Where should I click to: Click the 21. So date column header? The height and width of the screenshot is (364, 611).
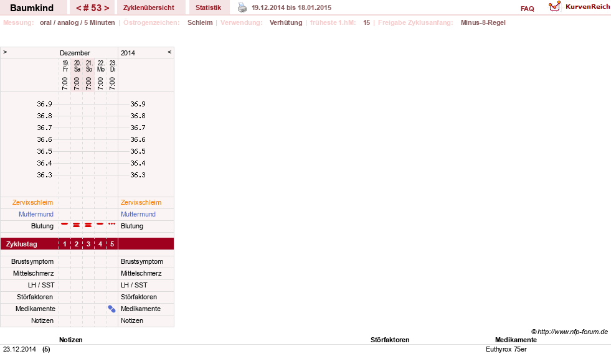[x=89, y=66]
